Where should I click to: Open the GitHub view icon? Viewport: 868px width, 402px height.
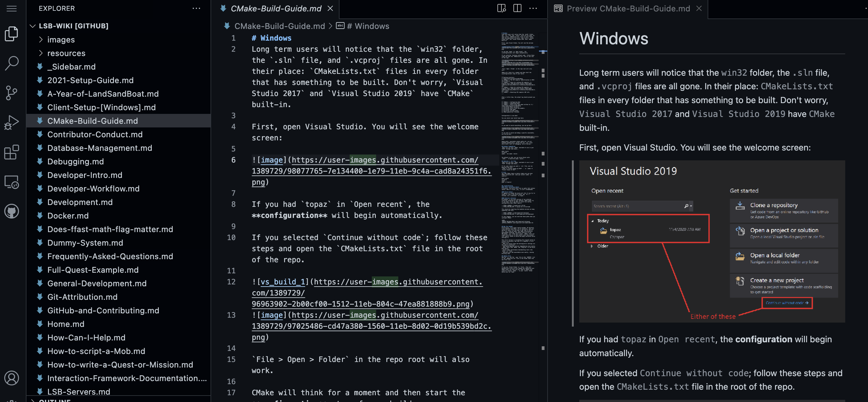11,211
